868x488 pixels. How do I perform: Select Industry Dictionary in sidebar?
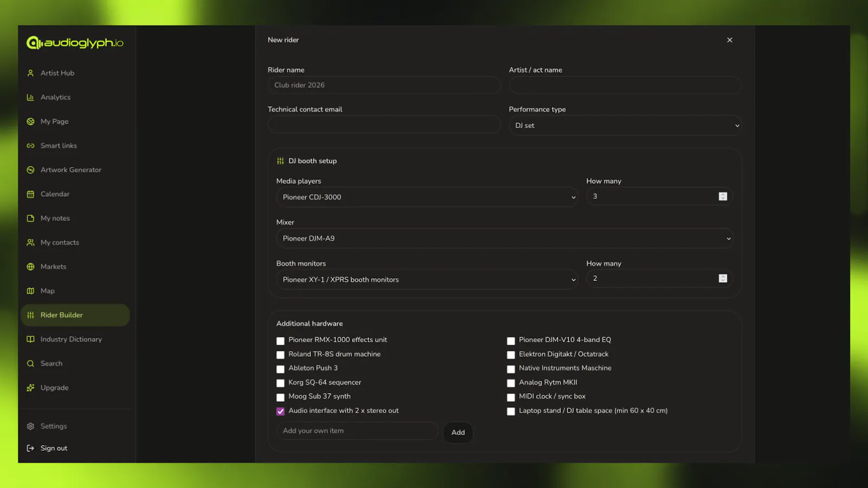[71, 339]
